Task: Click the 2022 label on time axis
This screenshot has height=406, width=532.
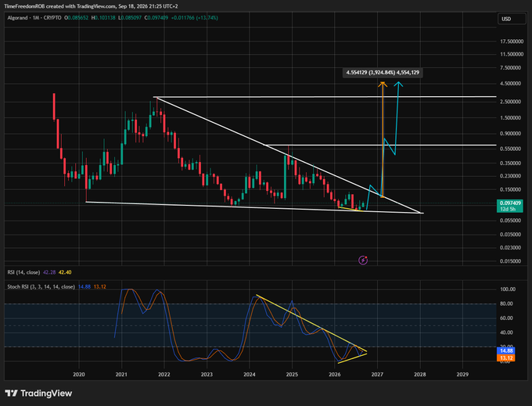Action: [164, 375]
